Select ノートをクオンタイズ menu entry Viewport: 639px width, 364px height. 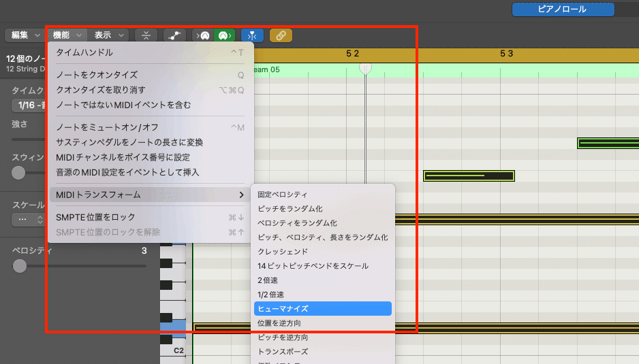pos(150,75)
